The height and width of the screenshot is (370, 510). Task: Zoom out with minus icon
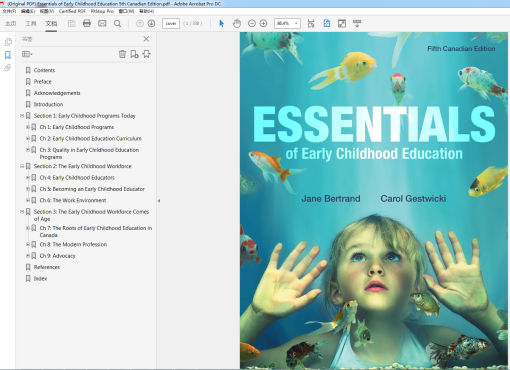point(252,23)
